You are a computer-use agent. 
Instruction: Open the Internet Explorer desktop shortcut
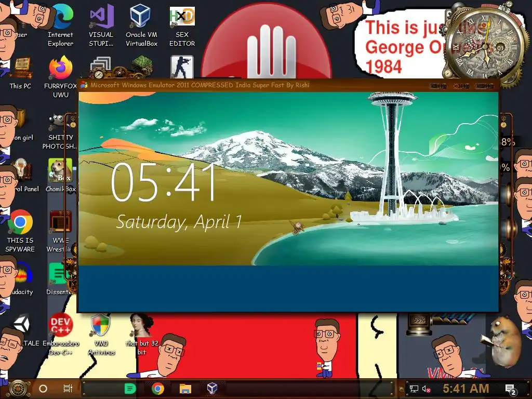tap(60, 25)
